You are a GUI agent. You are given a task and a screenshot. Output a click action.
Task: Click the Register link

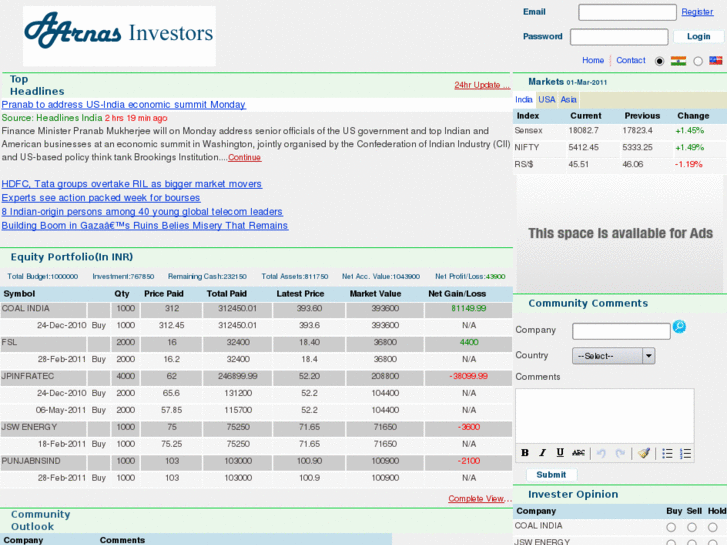697,12
